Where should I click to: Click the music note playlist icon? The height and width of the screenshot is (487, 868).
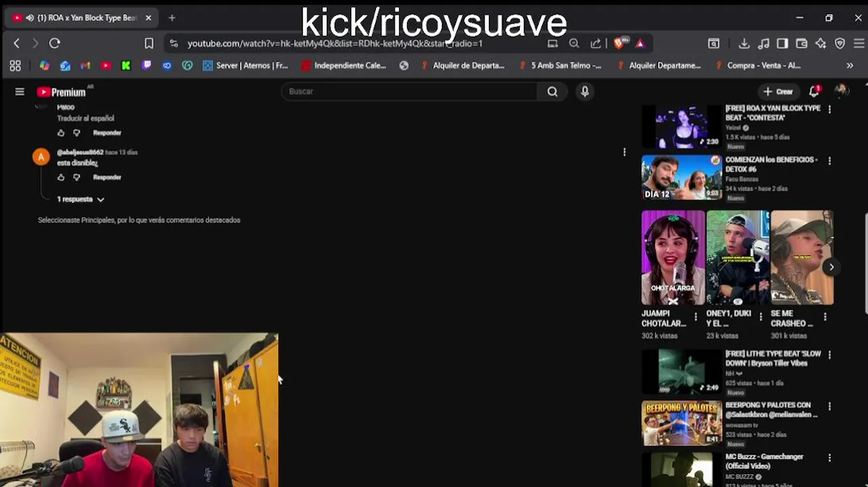(x=763, y=43)
